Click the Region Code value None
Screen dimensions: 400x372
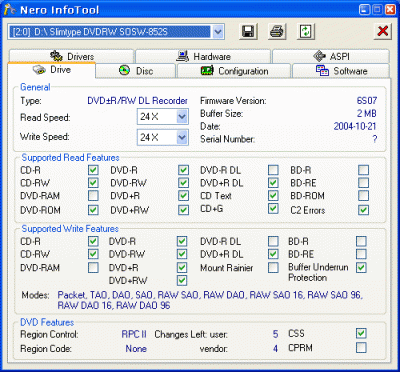(x=136, y=349)
